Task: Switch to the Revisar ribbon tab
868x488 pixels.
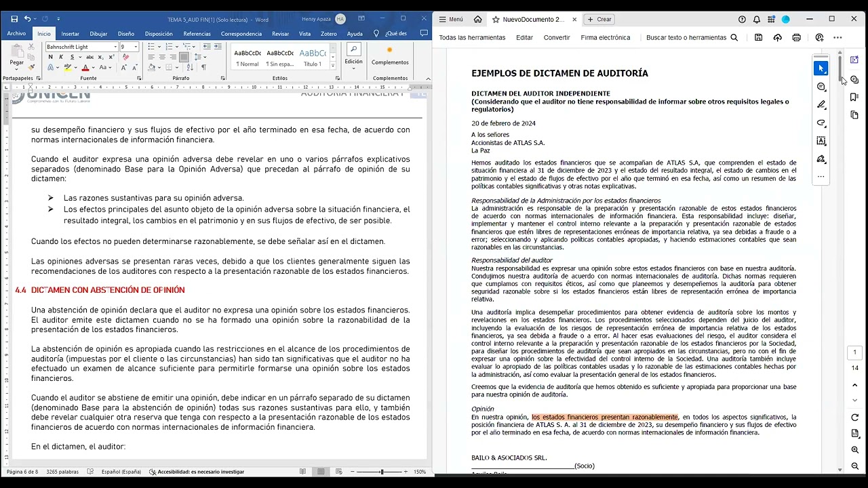Action: tap(280, 33)
